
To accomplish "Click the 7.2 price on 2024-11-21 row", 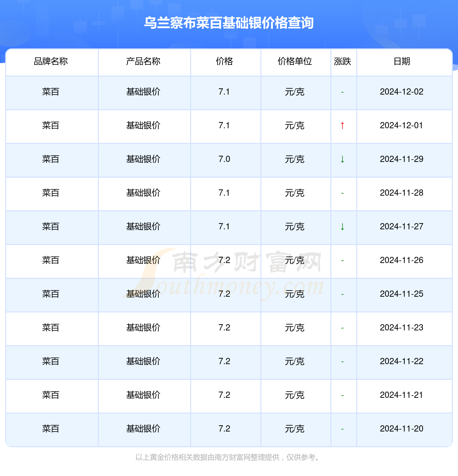I will tap(224, 395).
